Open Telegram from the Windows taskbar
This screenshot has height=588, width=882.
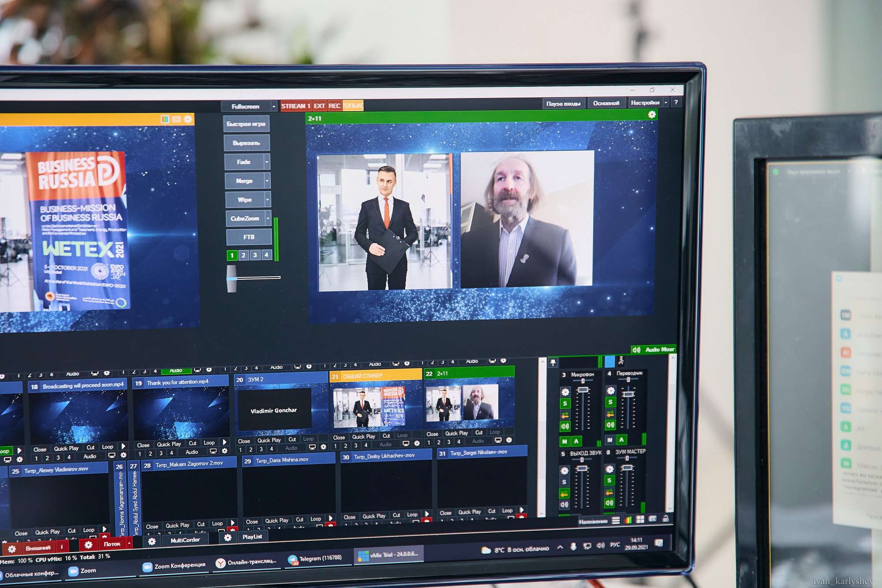(x=315, y=559)
